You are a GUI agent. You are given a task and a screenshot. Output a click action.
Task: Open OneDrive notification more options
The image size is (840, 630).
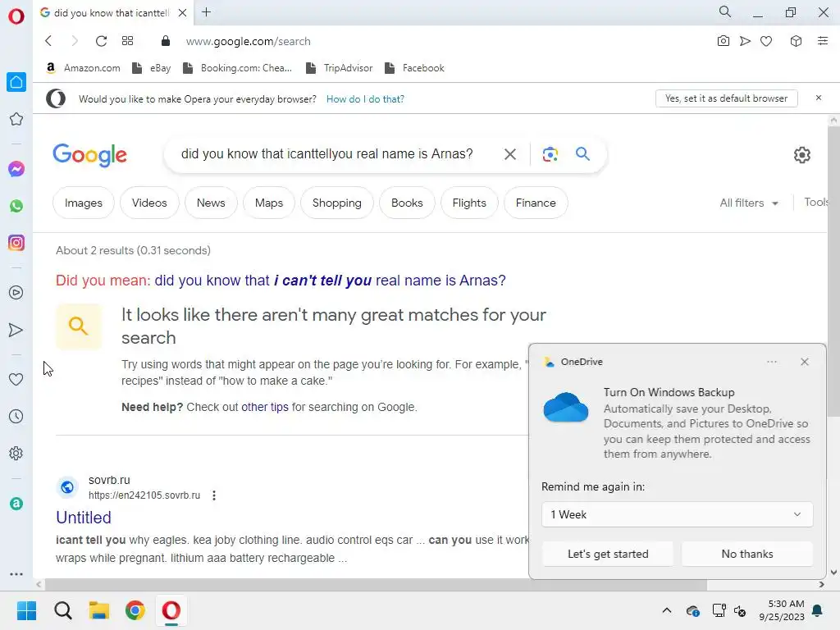[772, 362]
